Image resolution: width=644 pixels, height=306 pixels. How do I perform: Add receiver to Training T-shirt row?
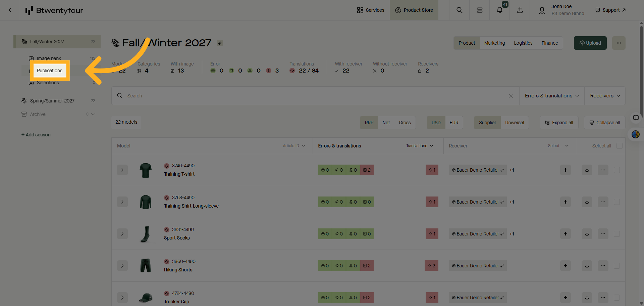(565, 170)
